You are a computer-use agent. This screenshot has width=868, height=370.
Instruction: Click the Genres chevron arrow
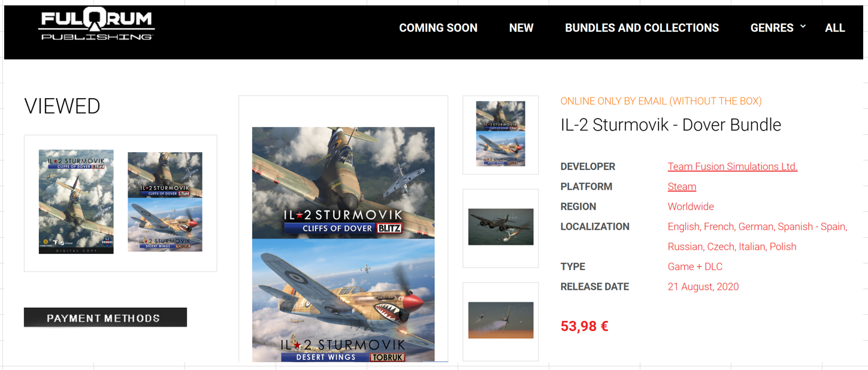(803, 26)
